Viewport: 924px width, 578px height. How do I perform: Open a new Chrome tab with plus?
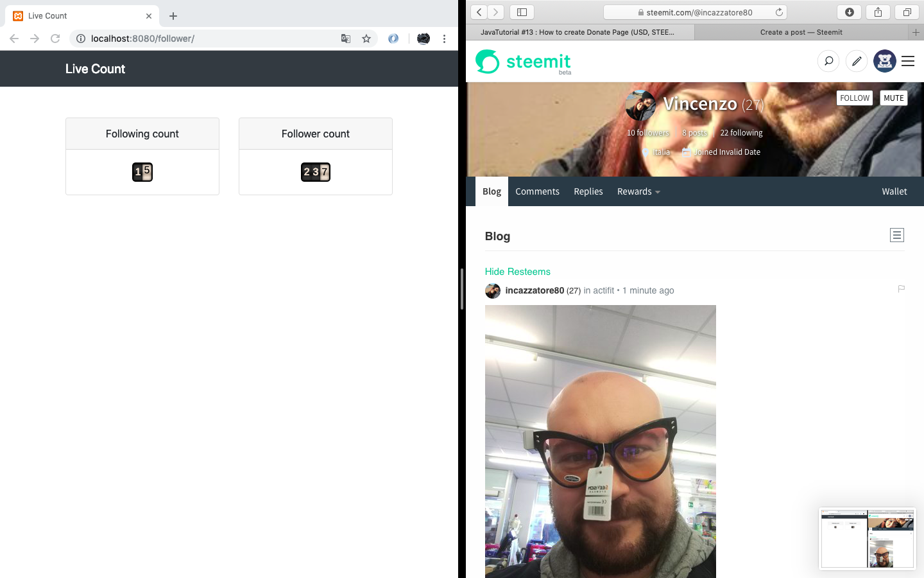point(173,16)
